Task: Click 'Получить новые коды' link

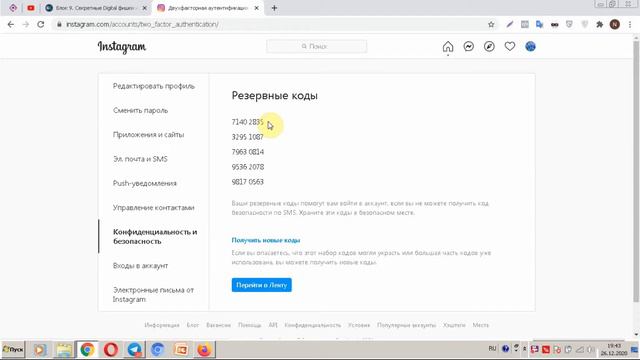Action: [x=266, y=240]
